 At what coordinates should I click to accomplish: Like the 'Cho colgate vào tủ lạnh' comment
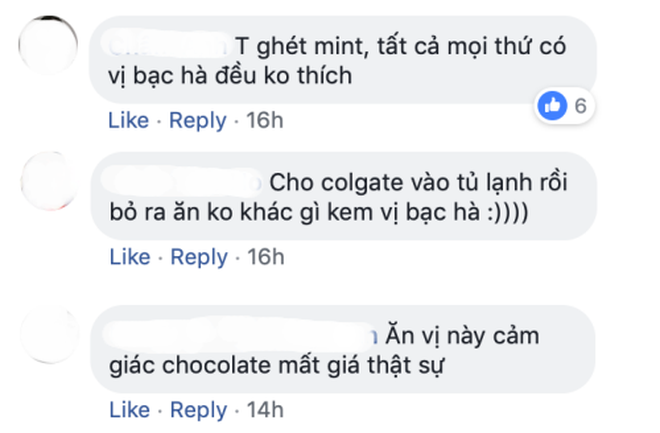tap(130, 257)
